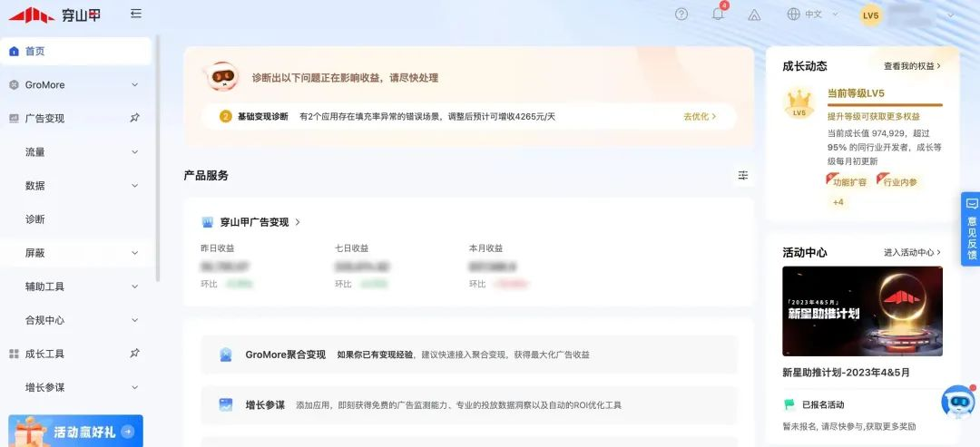Click the 已报名活动 flag icon
Screen dimensions: 980x447
coord(789,404)
